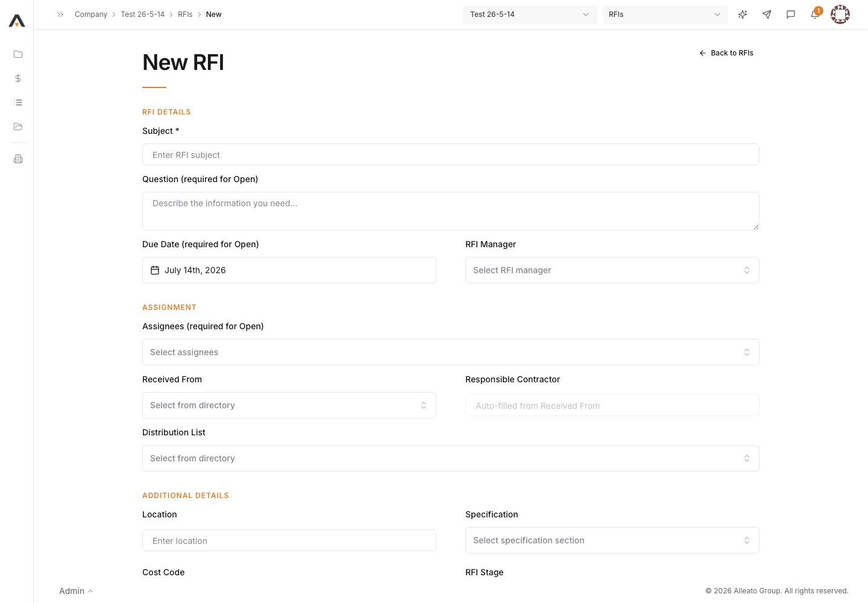
Task: Open the user profile avatar
Action: click(x=840, y=14)
